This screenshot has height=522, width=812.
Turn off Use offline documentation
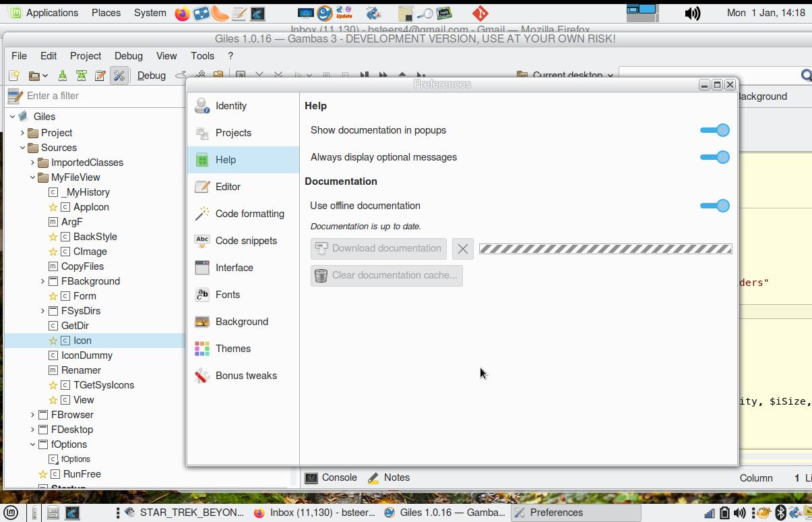(x=714, y=206)
